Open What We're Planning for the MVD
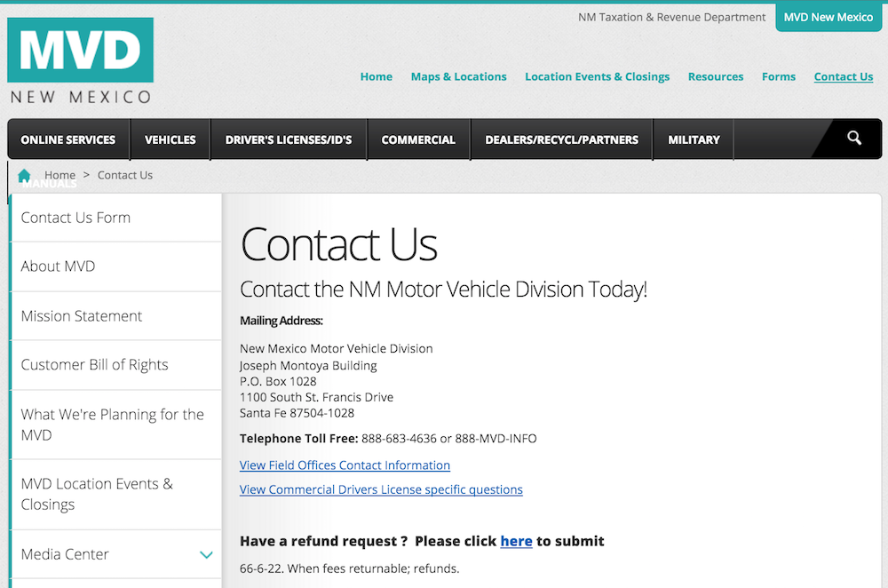The image size is (888, 588). pos(115,425)
